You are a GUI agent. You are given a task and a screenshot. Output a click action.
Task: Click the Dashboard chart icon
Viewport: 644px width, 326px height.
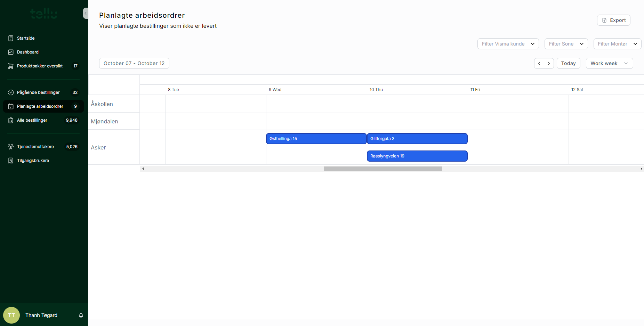11,52
